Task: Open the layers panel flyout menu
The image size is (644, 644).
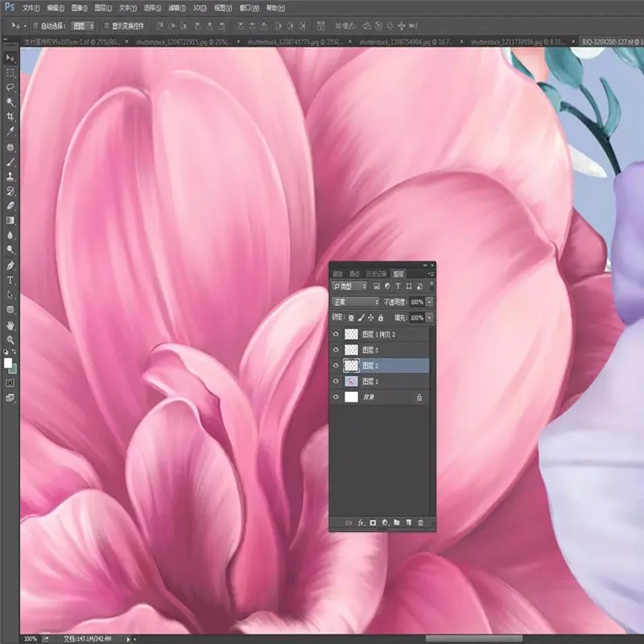Action: tap(431, 274)
